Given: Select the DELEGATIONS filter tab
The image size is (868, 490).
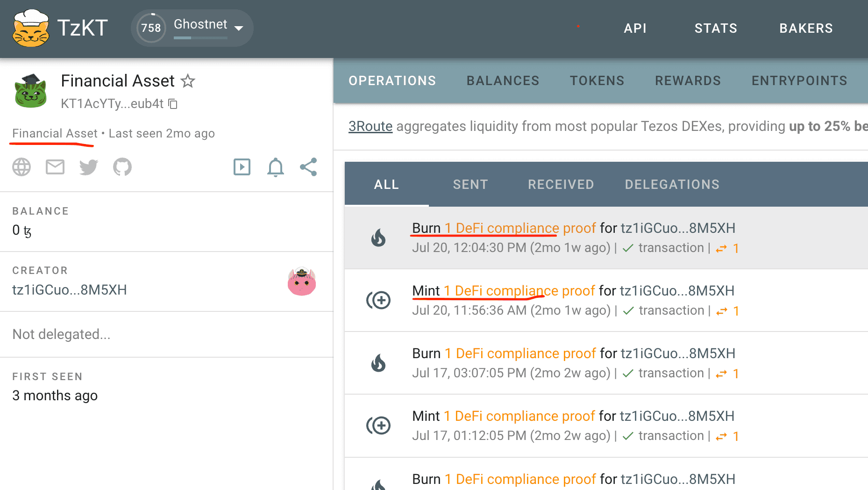Looking at the screenshot, I should (x=672, y=184).
